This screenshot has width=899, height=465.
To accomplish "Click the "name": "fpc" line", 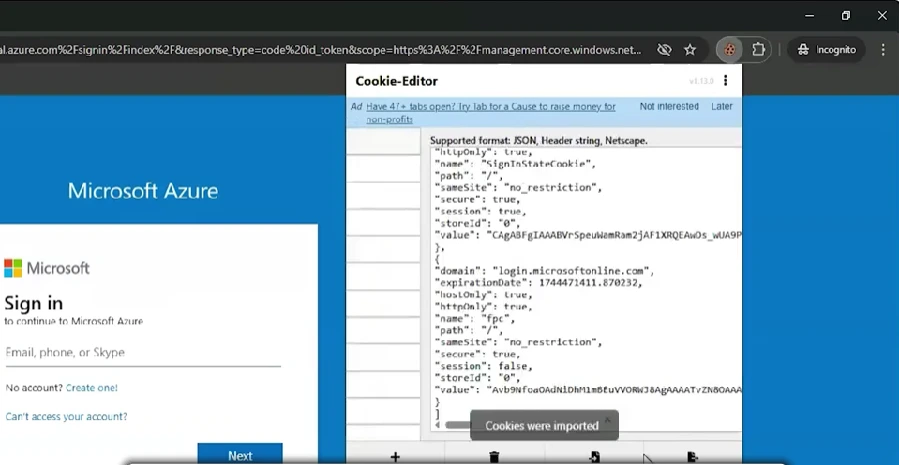I will pos(475,318).
